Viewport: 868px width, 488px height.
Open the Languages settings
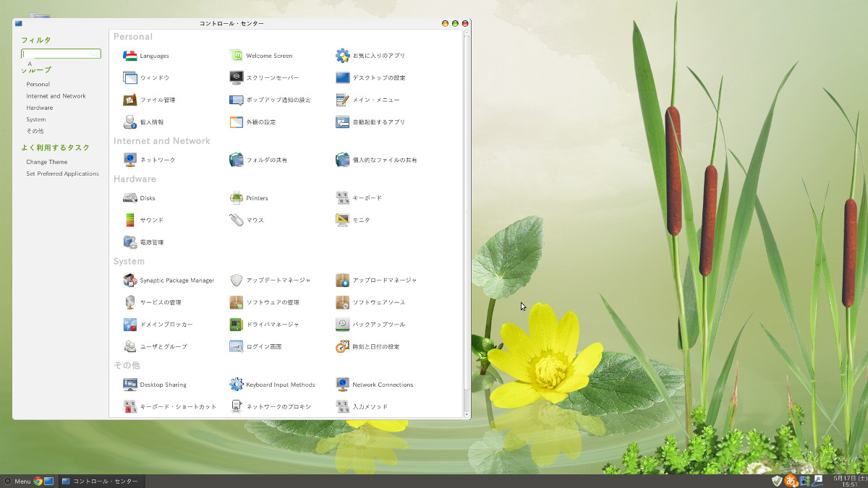[146, 56]
